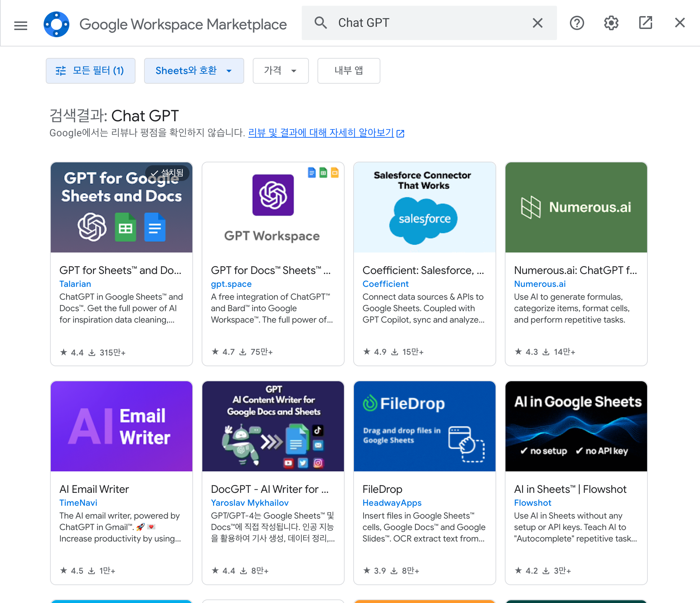Click the 4.4 star rating on DocGPT card
Viewport: 700px width, 603px height.
[x=223, y=571]
